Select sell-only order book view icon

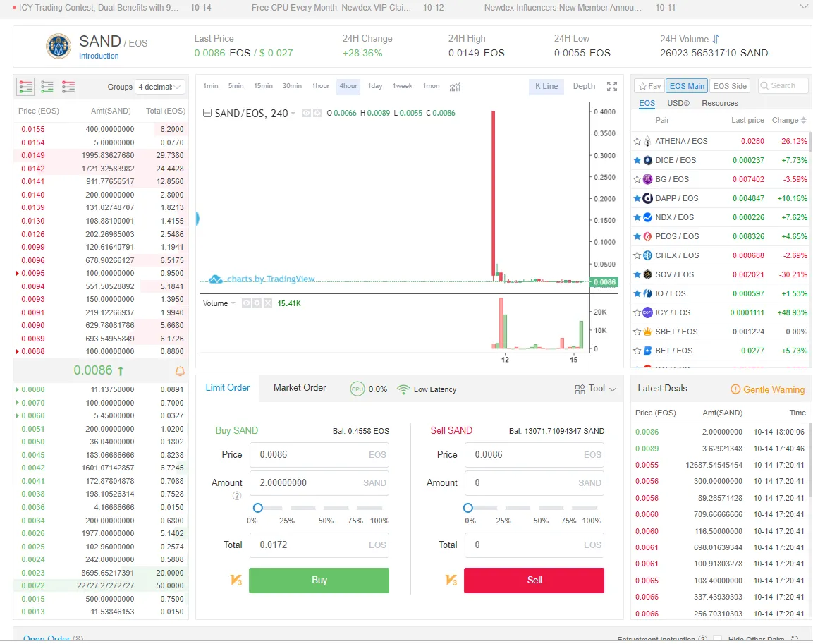click(68, 87)
